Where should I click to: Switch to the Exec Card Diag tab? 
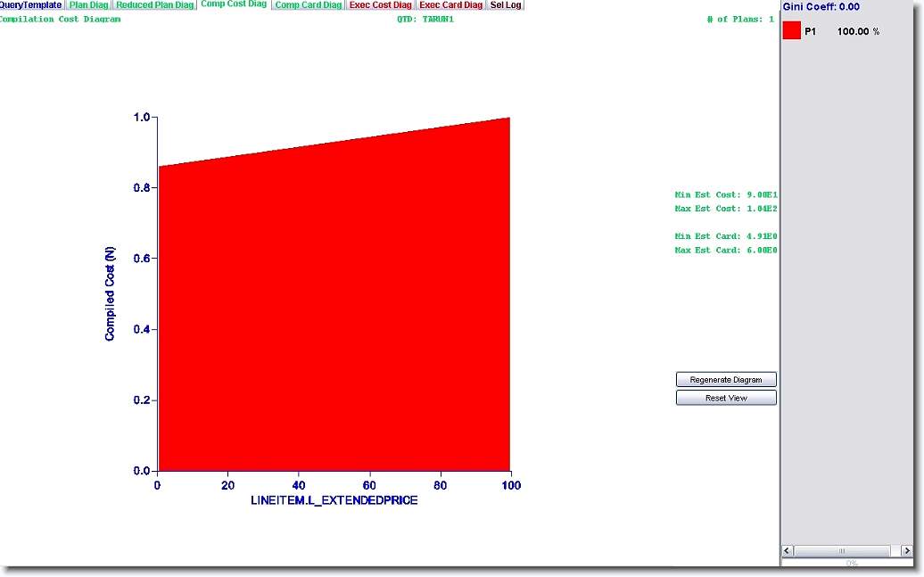click(451, 5)
